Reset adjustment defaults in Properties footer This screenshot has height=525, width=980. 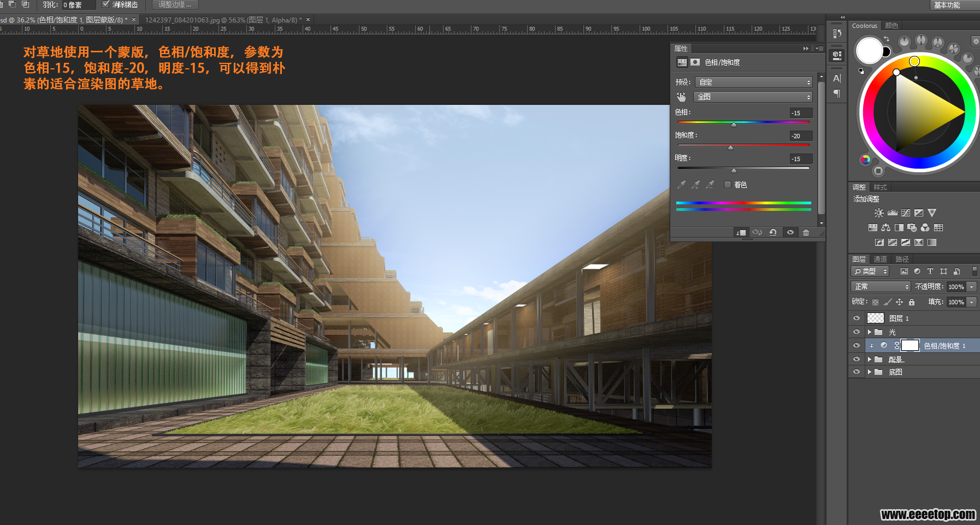773,233
